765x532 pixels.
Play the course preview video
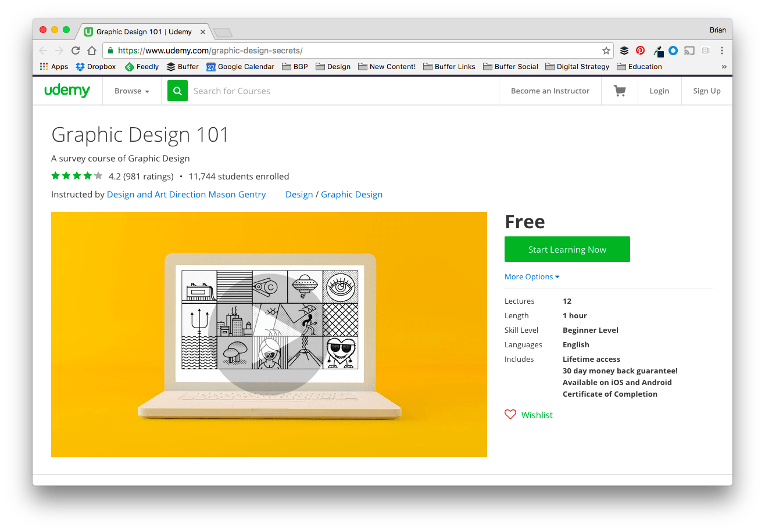pyautogui.click(x=269, y=333)
